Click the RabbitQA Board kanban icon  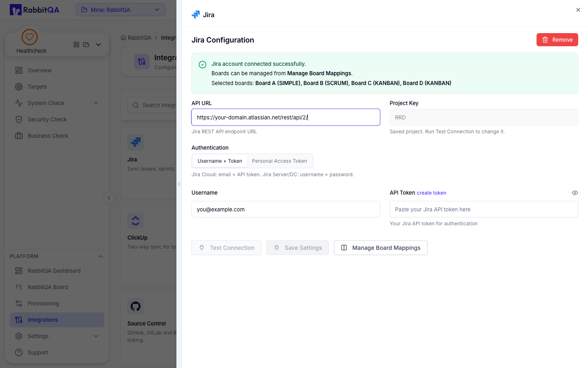(x=19, y=287)
